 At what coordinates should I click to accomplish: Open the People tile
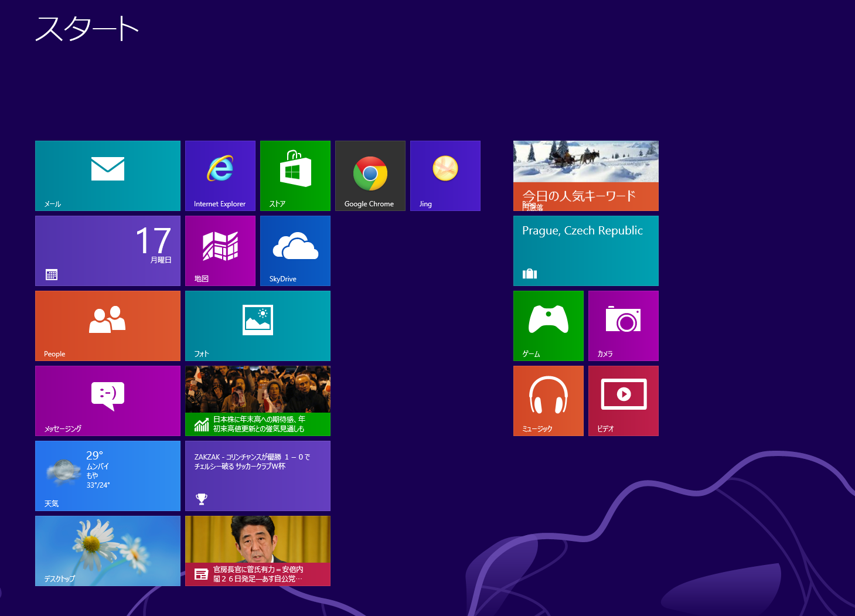(x=108, y=326)
